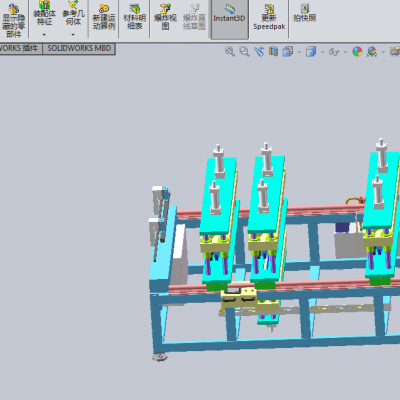This screenshot has width=400, height=400.
Task: Click the Zoom to Area icon
Action: coord(244,51)
